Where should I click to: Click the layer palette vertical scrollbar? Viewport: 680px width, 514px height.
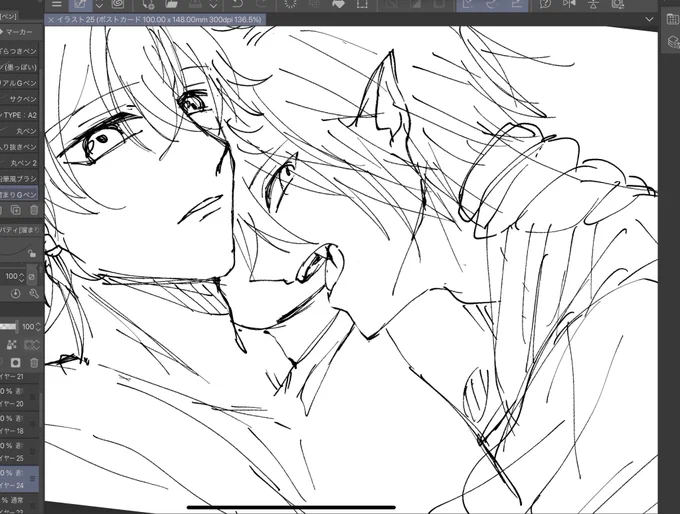pyautogui.click(x=41, y=410)
